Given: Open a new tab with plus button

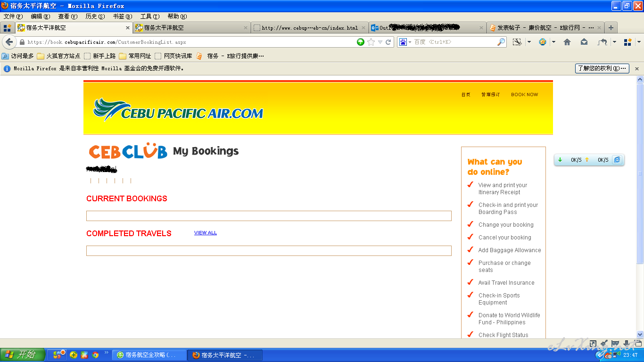Looking at the screenshot, I should (611, 28).
